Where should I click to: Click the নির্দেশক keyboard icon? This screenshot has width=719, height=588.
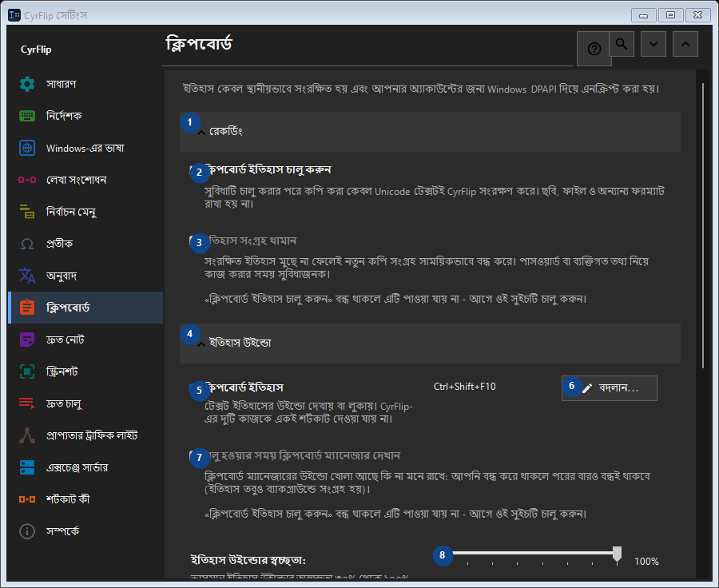pyautogui.click(x=27, y=116)
